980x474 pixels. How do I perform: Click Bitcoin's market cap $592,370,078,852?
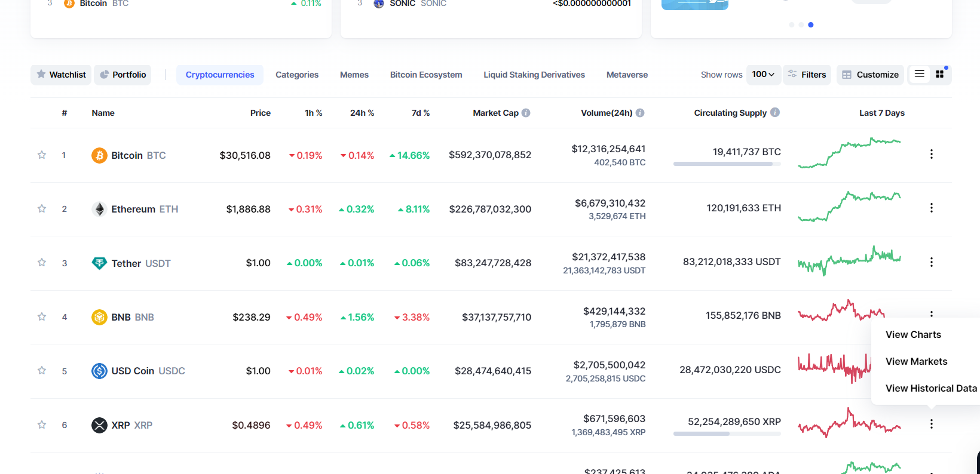490,155
